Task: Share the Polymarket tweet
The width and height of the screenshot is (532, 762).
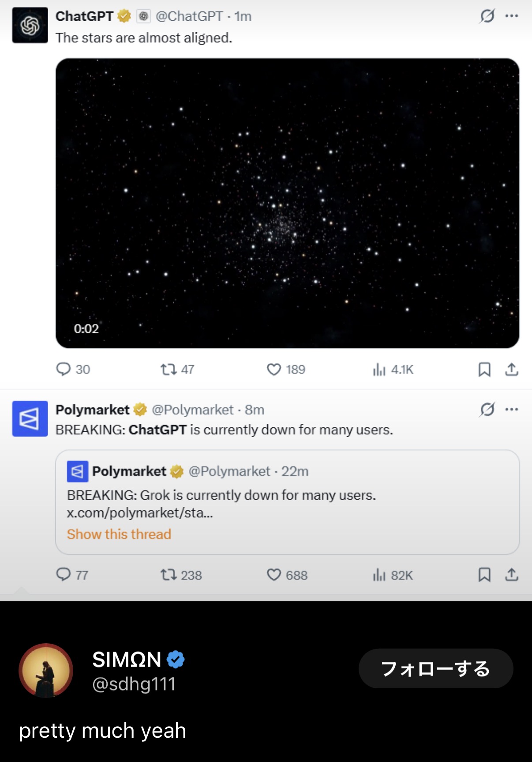Action: (x=511, y=574)
